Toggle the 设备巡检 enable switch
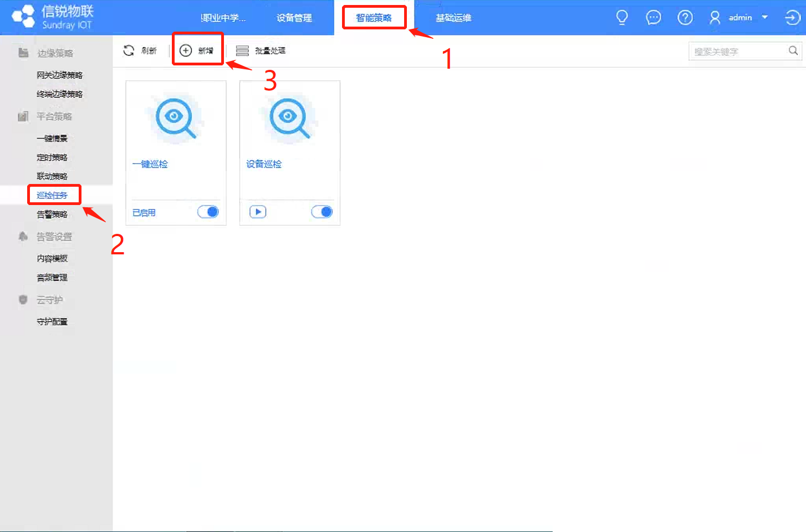Viewport: 806px width, 532px height. 322,212
